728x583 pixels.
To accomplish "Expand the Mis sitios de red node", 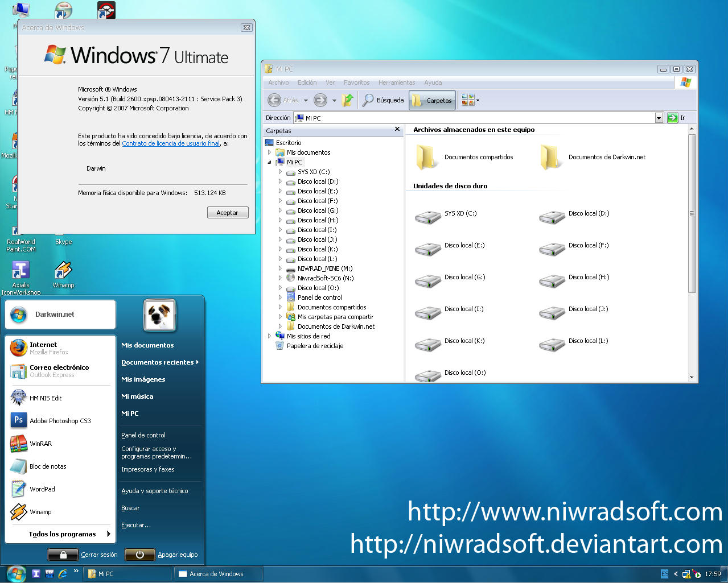I will pos(270,336).
